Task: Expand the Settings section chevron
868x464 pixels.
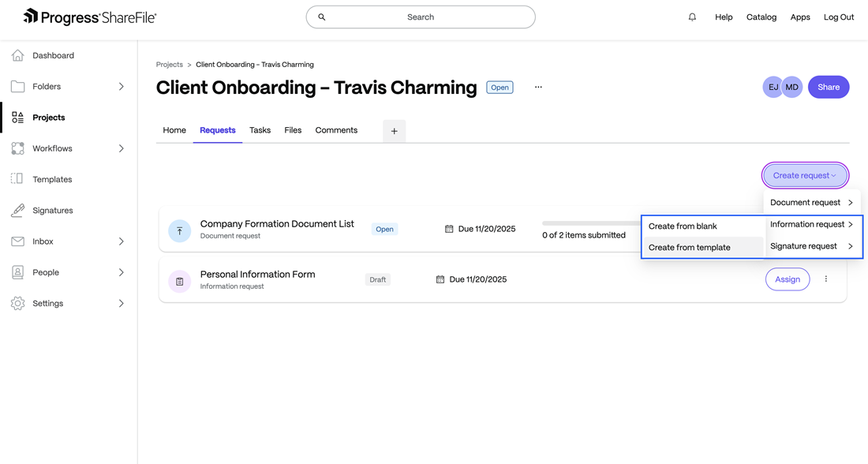Action: click(x=121, y=303)
